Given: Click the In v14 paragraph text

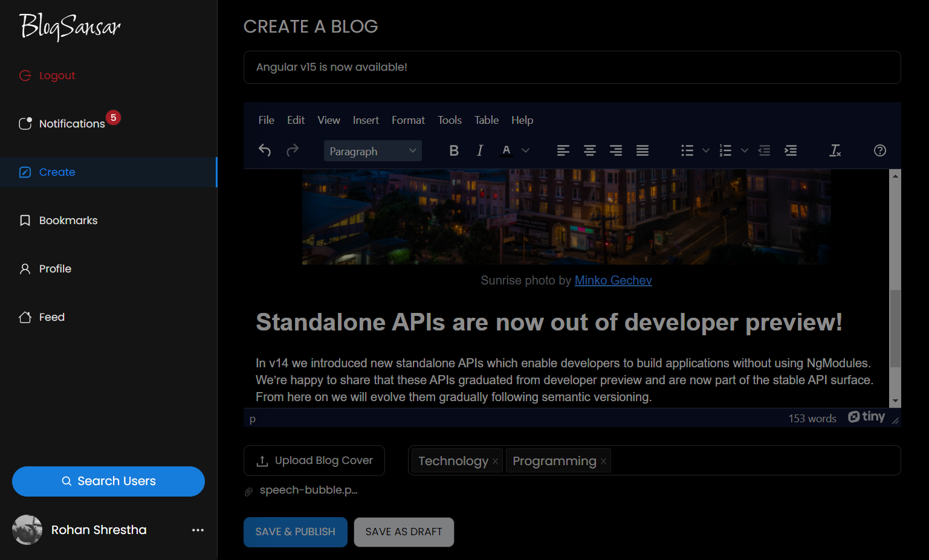Looking at the screenshot, I should (x=565, y=380).
